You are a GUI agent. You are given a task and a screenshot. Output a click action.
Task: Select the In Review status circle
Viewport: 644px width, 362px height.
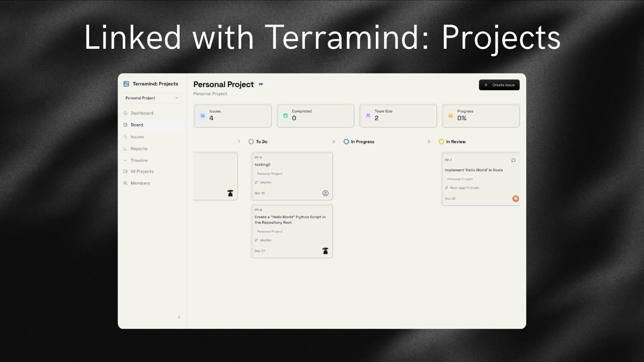[x=441, y=141]
